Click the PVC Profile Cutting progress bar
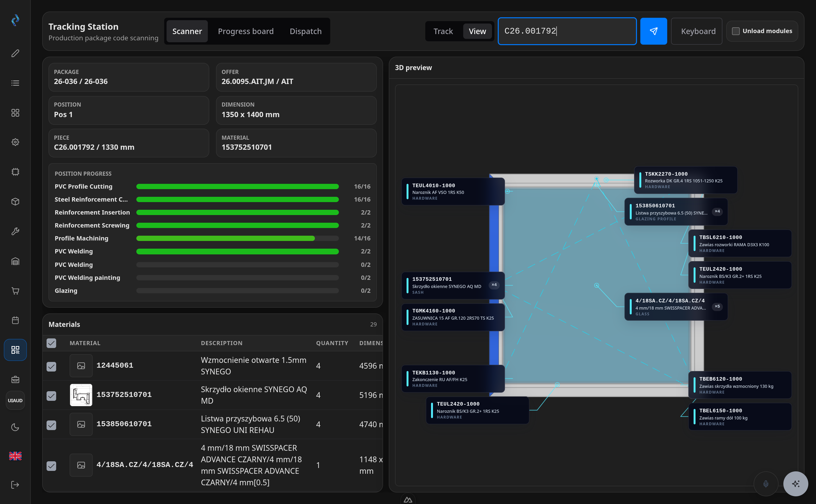Screen dimensions: 816x504 click(x=237, y=187)
